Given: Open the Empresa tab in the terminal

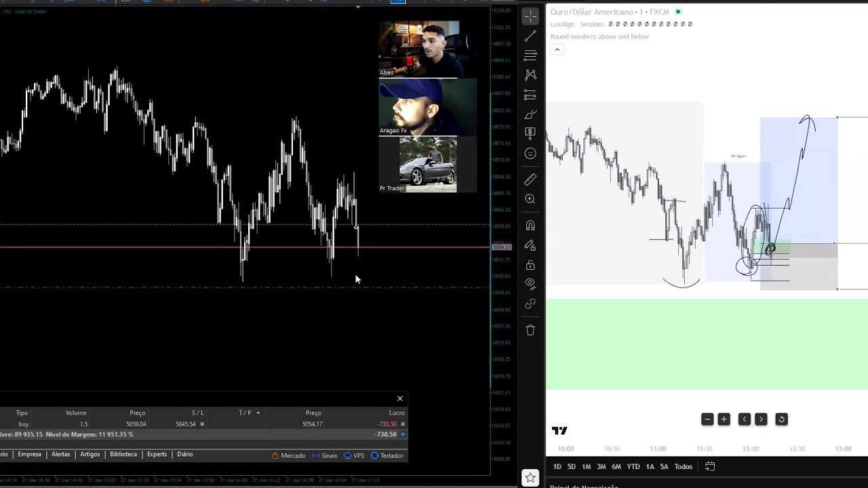Looking at the screenshot, I should [x=29, y=454].
